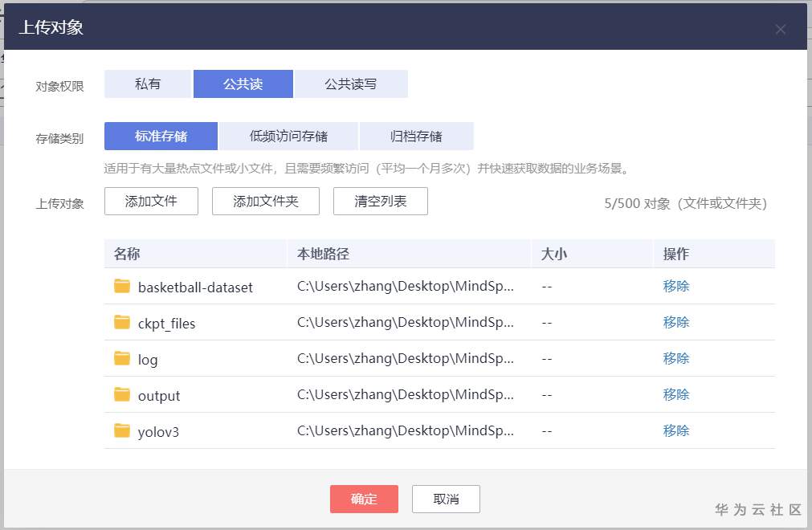
Task: Clear the list with 清空列表
Action: pos(381,202)
